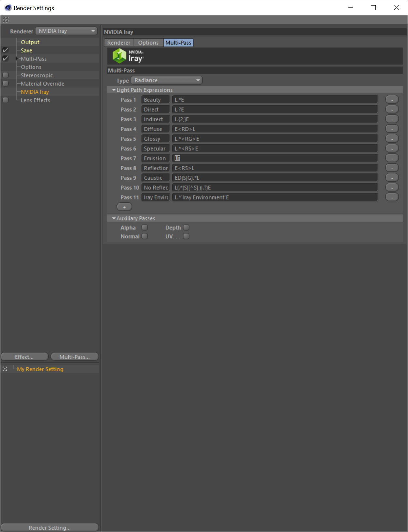Image resolution: width=408 pixels, height=532 pixels.
Task: Select My Render Setting preset
Action: tap(40, 369)
